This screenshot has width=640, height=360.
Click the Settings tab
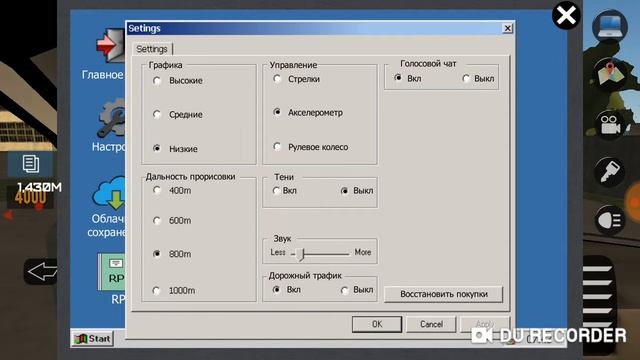[152, 49]
